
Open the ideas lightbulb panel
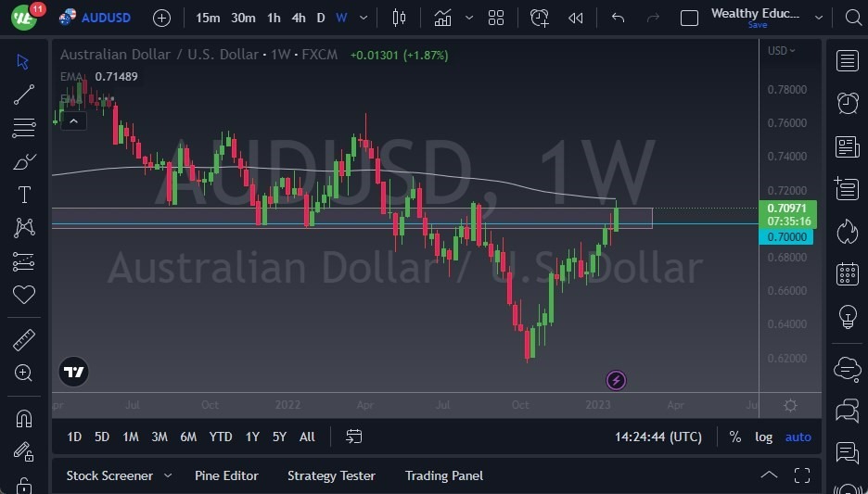[x=847, y=317]
